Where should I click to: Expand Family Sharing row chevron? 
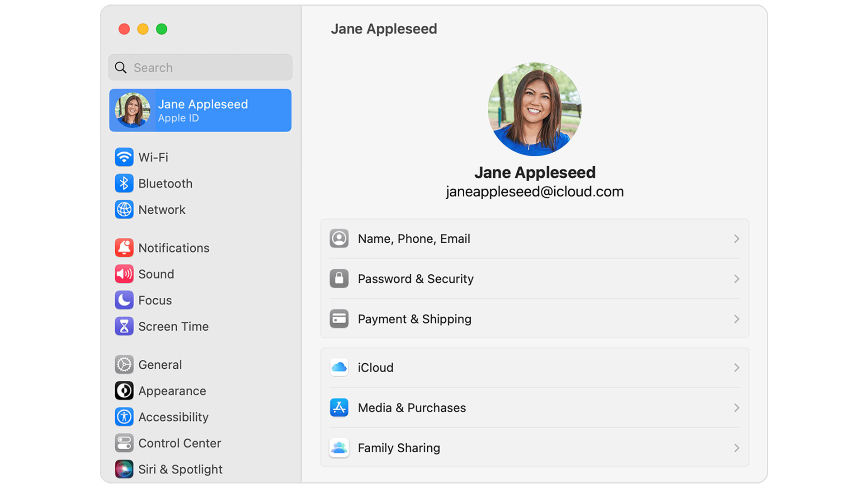tap(736, 448)
